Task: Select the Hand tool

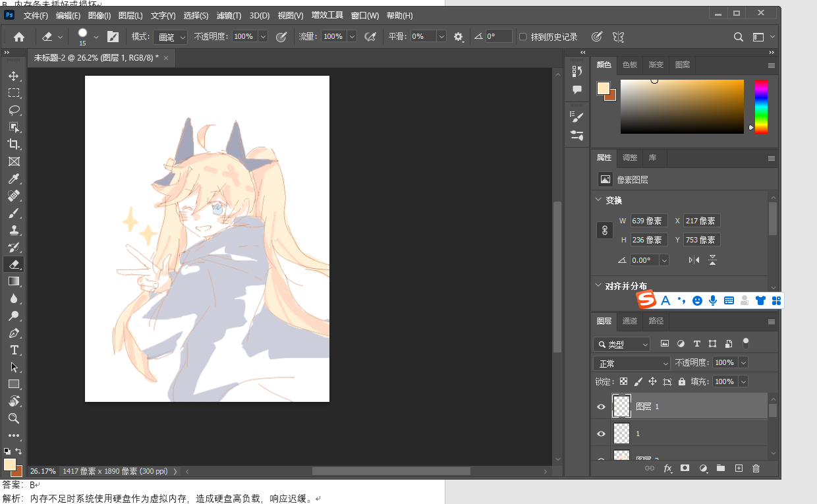Action: [x=14, y=401]
